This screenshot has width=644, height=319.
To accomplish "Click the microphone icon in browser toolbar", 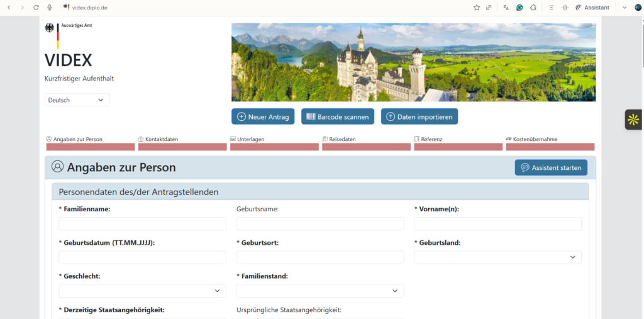I will (50, 8).
